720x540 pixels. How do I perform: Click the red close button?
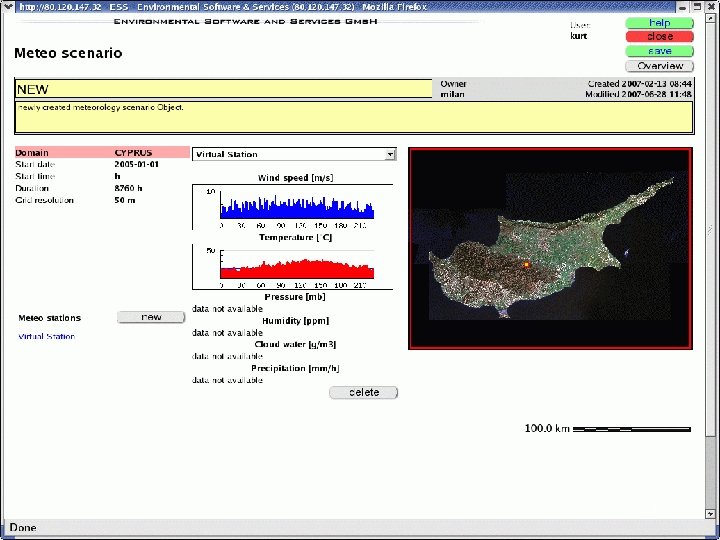pos(659,37)
